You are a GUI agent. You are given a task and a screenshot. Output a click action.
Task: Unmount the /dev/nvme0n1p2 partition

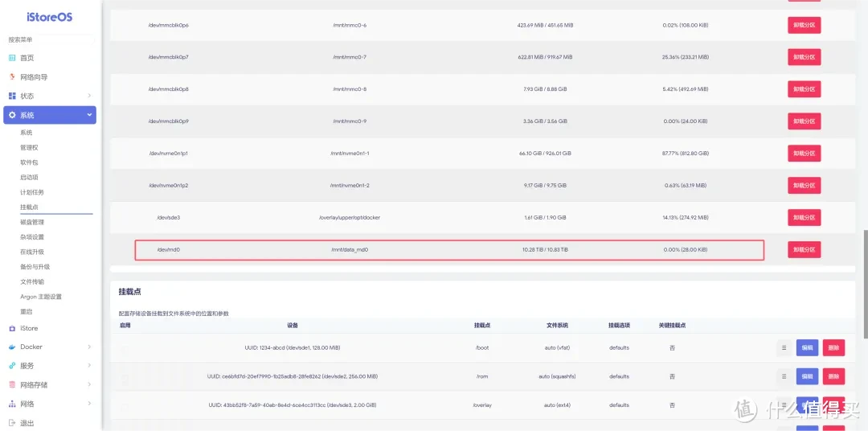[804, 186]
